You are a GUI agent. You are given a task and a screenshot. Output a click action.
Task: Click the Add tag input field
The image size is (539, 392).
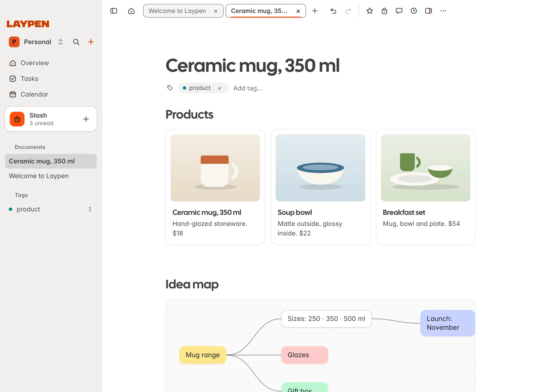tap(248, 88)
